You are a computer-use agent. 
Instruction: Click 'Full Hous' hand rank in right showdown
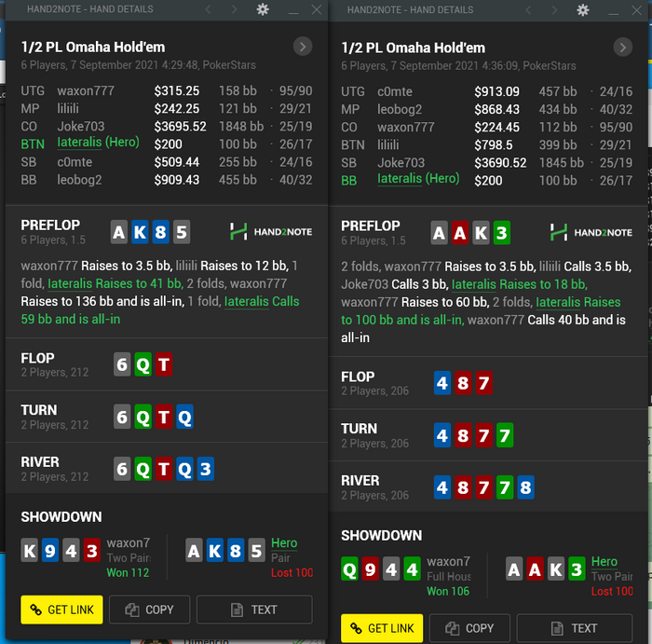(449, 577)
